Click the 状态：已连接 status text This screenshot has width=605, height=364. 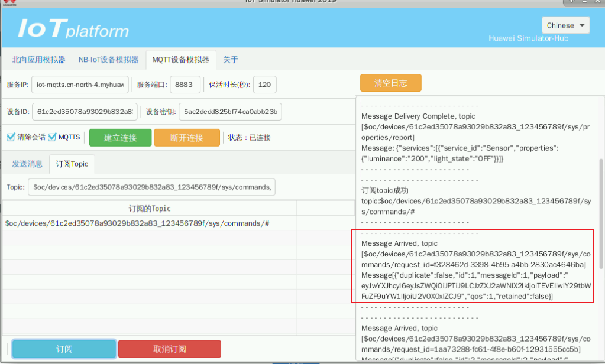tap(249, 138)
